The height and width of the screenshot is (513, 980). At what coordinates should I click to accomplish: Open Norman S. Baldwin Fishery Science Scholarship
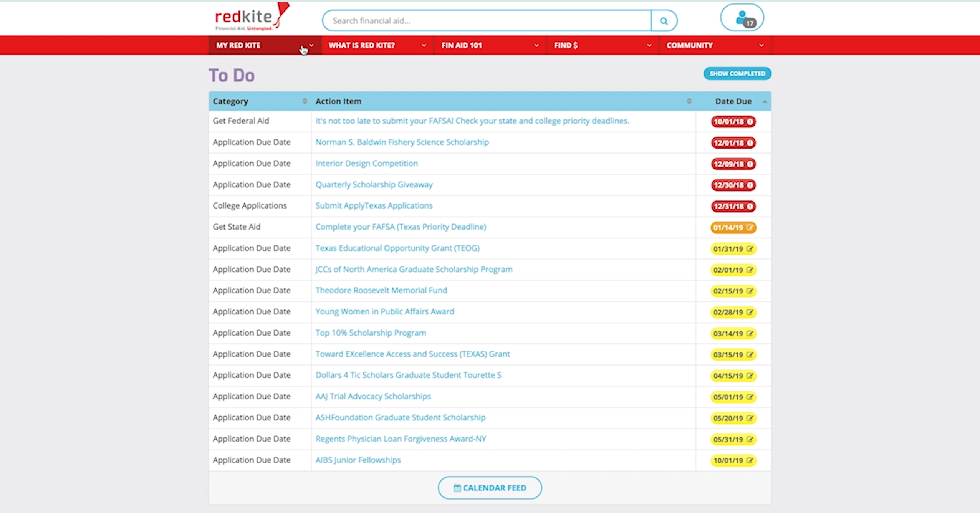point(402,142)
